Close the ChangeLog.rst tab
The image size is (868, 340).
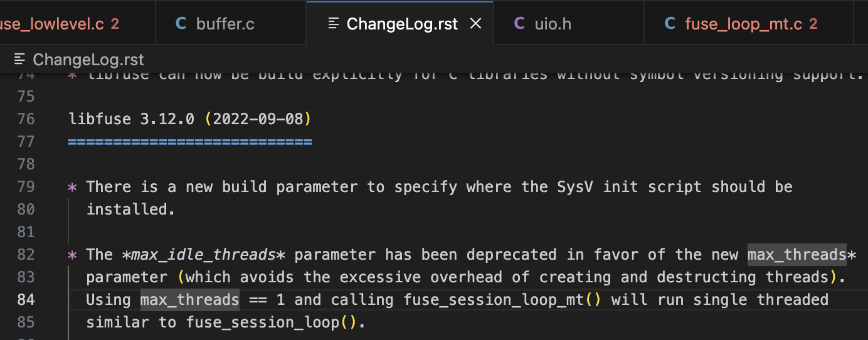coord(476,24)
